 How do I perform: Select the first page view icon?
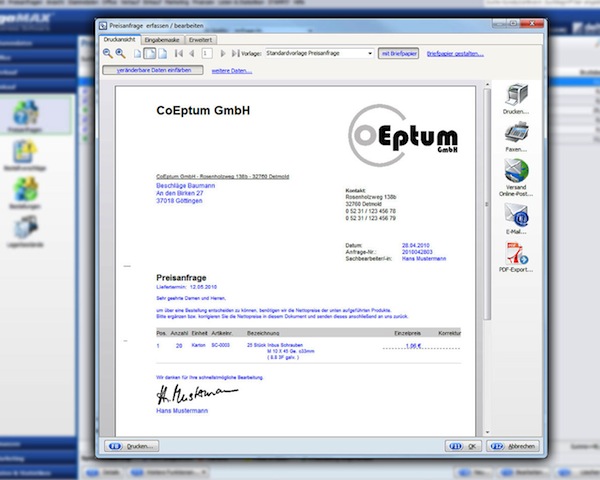click(x=137, y=54)
